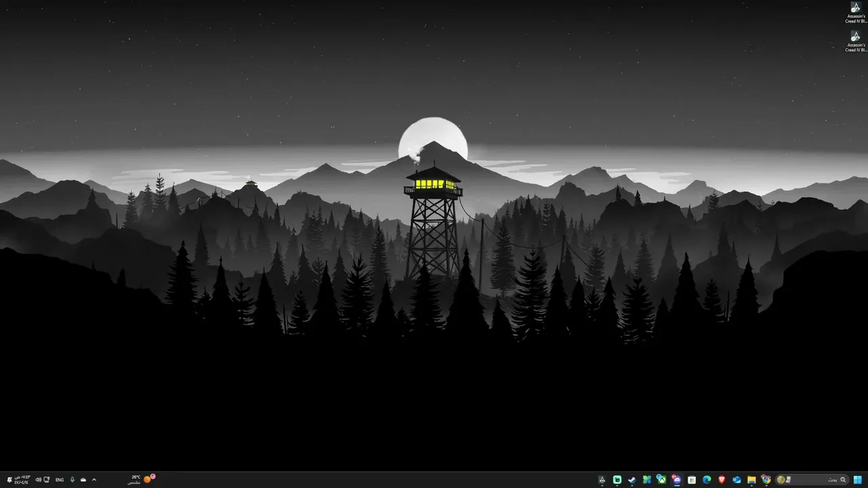Viewport: 868px width, 488px height.
Task: Open File Explorer from the taskbar
Action: point(751,480)
